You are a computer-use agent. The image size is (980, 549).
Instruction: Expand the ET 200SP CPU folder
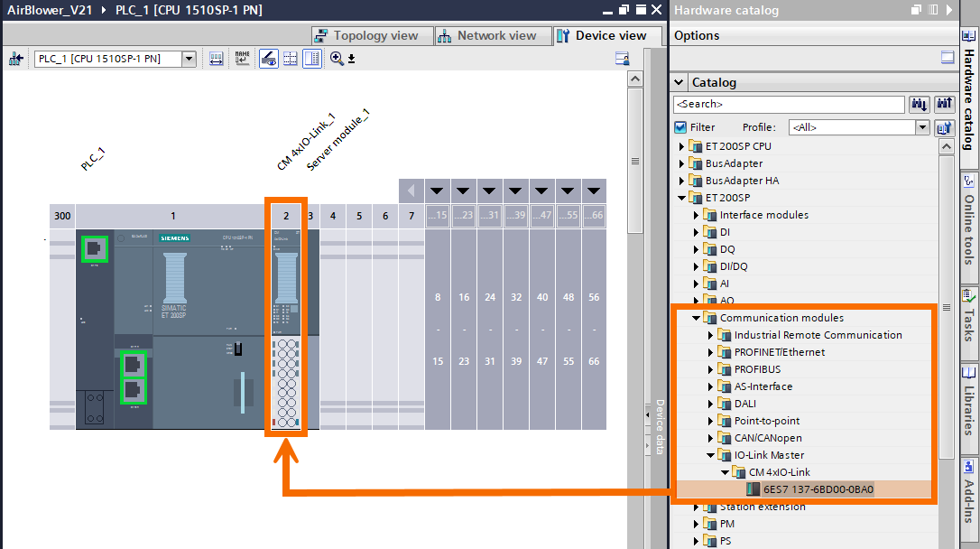click(x=682, y=146)
